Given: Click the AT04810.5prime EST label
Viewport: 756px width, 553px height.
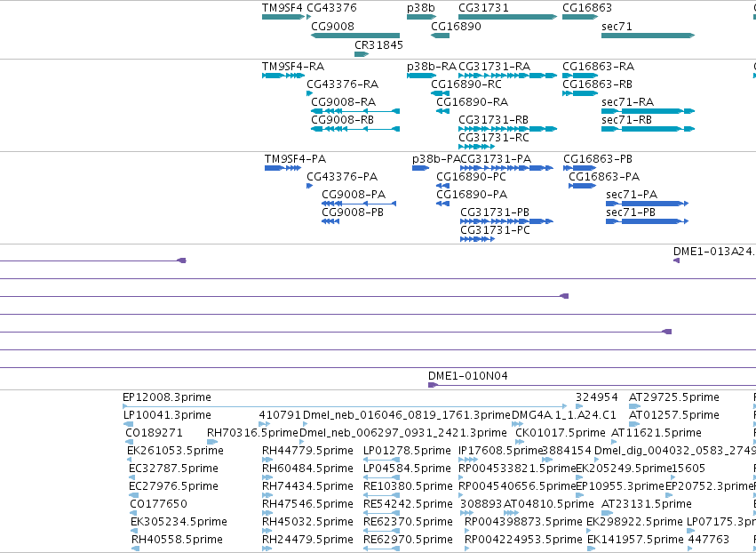Looking at the screenshot, I should click(549, 504).
